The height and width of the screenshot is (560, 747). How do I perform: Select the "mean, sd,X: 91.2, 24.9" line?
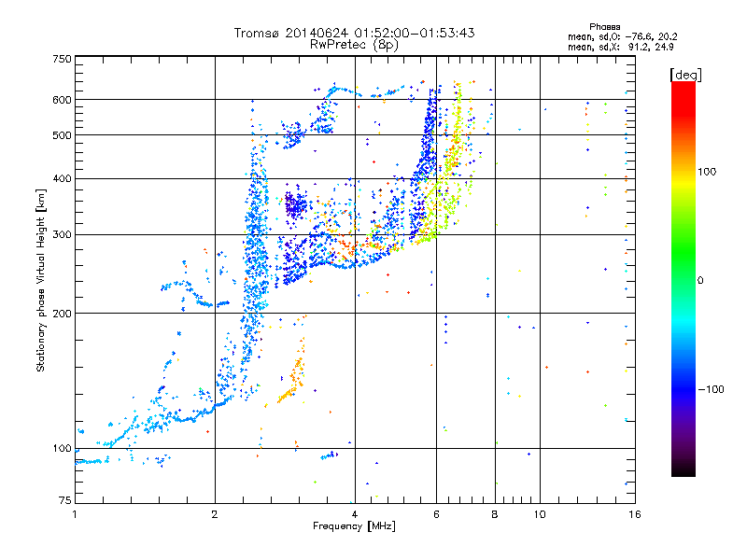pos(620,47)
